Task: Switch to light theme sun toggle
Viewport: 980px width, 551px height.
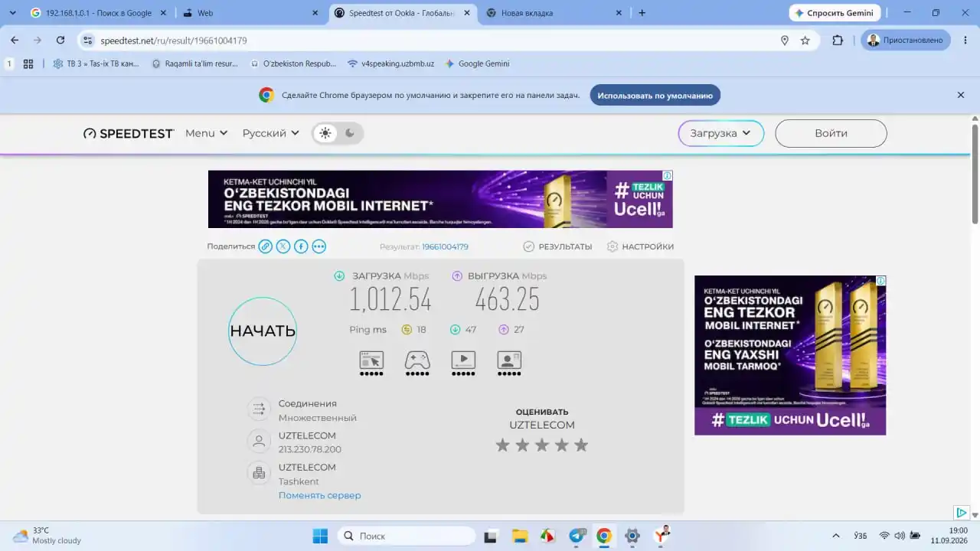Action: pos(325,133)
